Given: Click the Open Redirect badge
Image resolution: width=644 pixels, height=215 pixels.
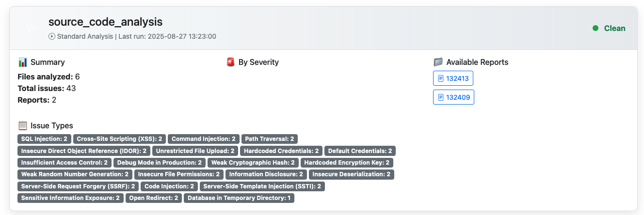Looking at the screenshot, I should click(154, 198).
